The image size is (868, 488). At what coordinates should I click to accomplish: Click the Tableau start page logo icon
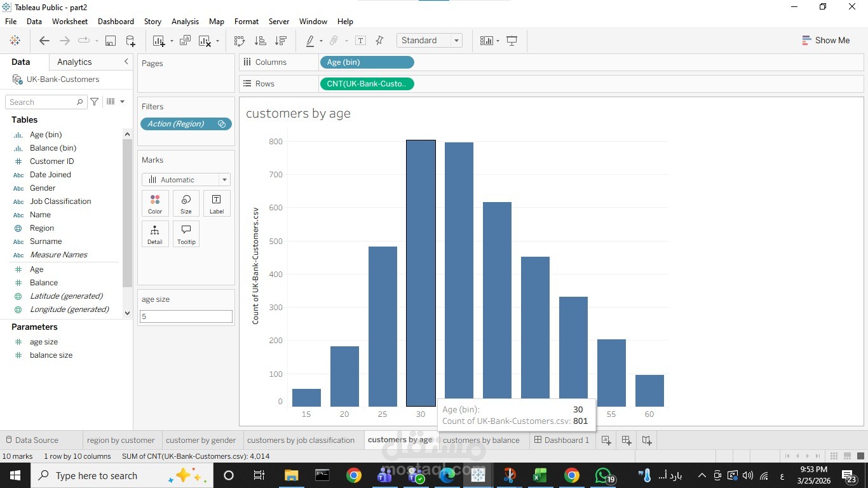(x=15, y=41)
